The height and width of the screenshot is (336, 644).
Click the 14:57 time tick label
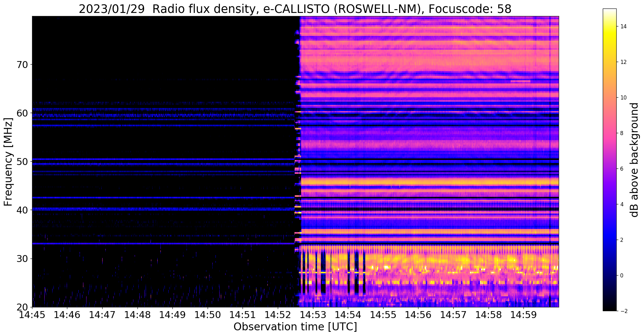click(x=453, y=315)
